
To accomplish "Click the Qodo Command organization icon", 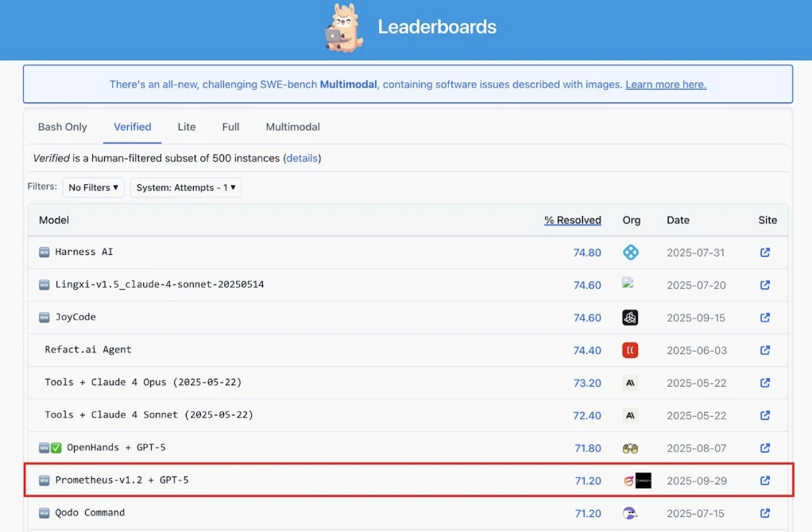I will point(630,513).
